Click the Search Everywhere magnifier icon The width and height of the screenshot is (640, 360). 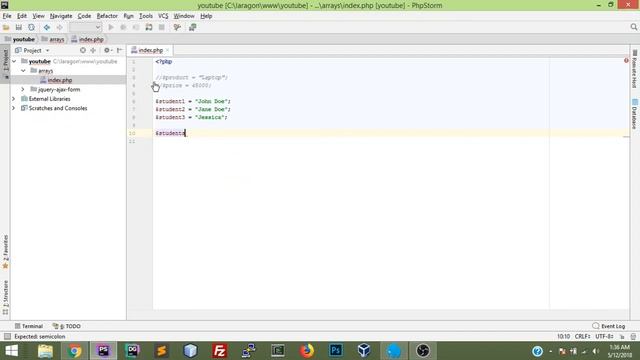633,27
